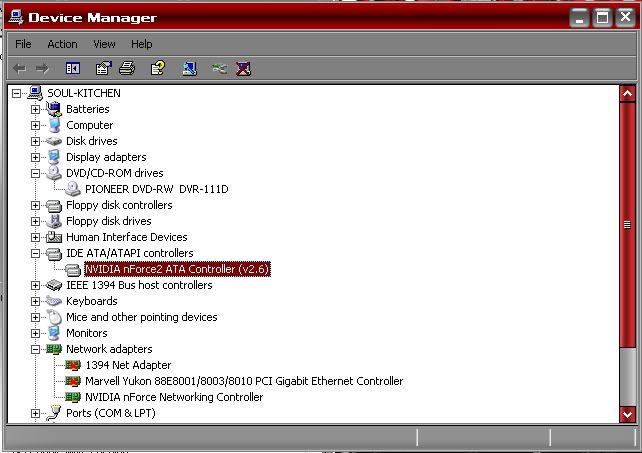Select the Computer tree label
This screenshot has width=642, height=453.
[90, 125]
